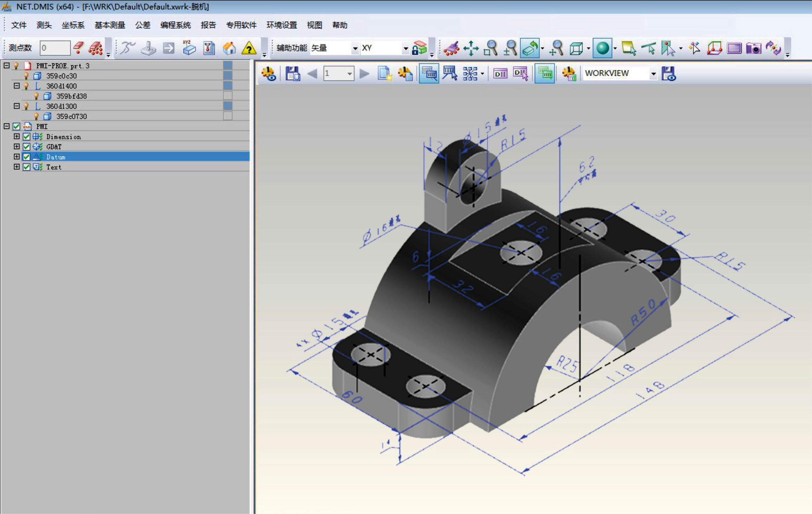Click the zoom window magnifier icon
Image resolution: width=812 pixels, height=514 pixels.
click(491, 48)
